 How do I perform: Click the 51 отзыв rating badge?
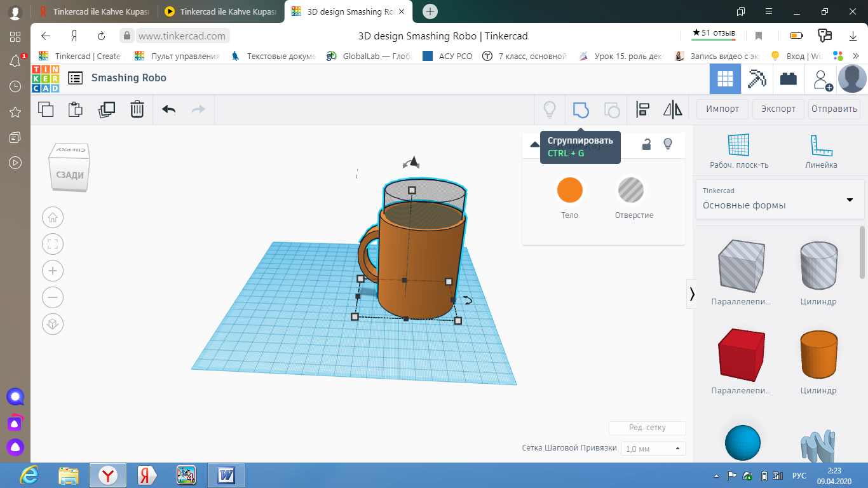tap(714, 33)
